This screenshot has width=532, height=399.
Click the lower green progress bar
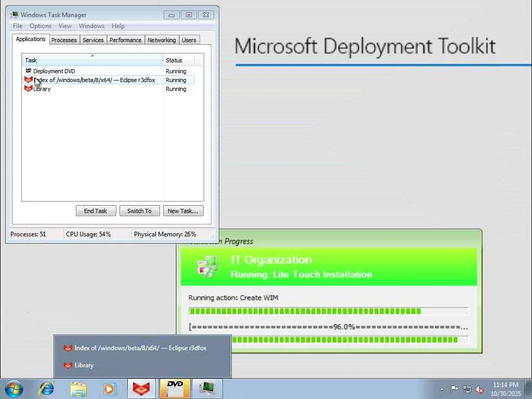[350, 340]
